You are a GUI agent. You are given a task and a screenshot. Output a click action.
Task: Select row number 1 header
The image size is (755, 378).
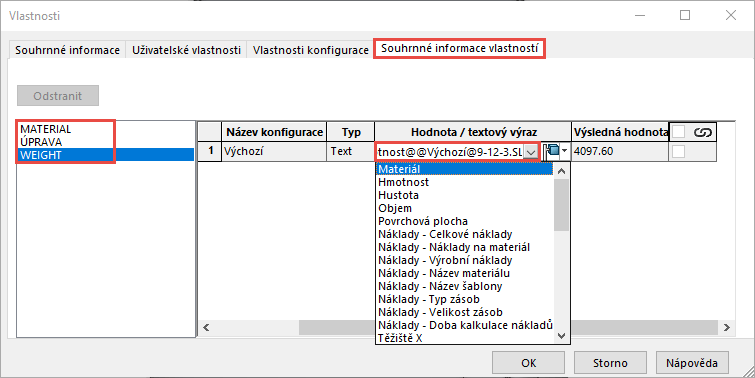(210, 151)
